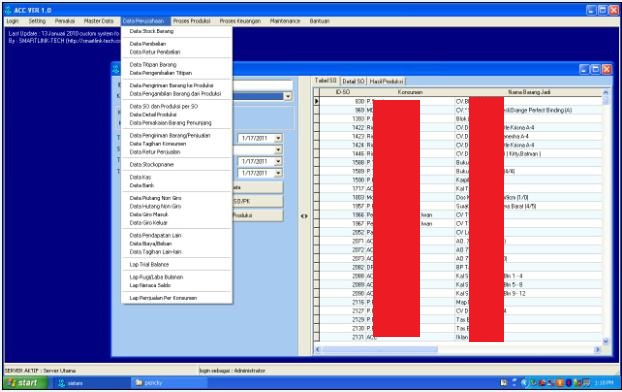Viewport: 622px width, 392px height.
Task: Click the orange icon in the system tray
Action: tap(560, 383)
